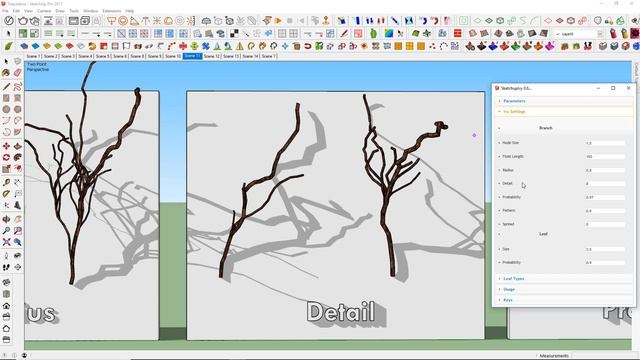
Task: Click the orange play animation icon
Action: (x=278, y=20)
